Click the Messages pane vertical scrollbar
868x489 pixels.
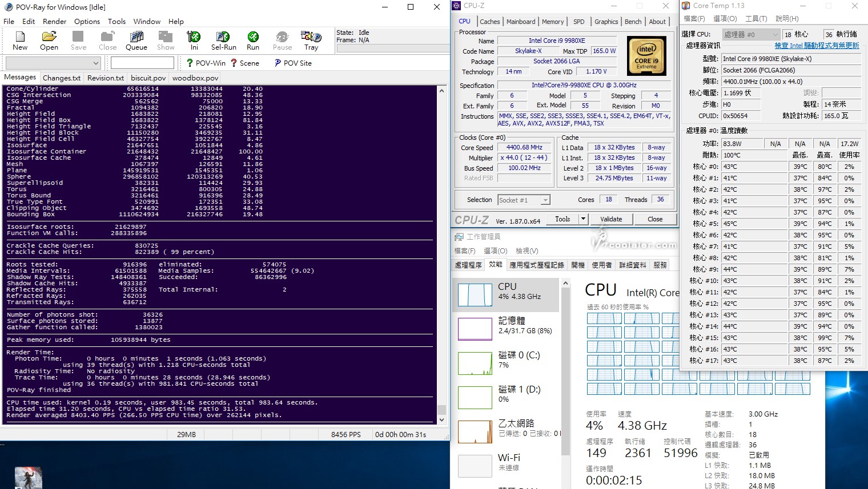[x=441, y=254]
